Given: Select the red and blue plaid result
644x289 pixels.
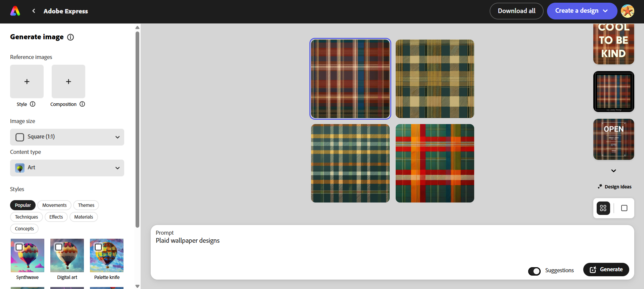Looking at the screenshot, I should tap(350, 79).
